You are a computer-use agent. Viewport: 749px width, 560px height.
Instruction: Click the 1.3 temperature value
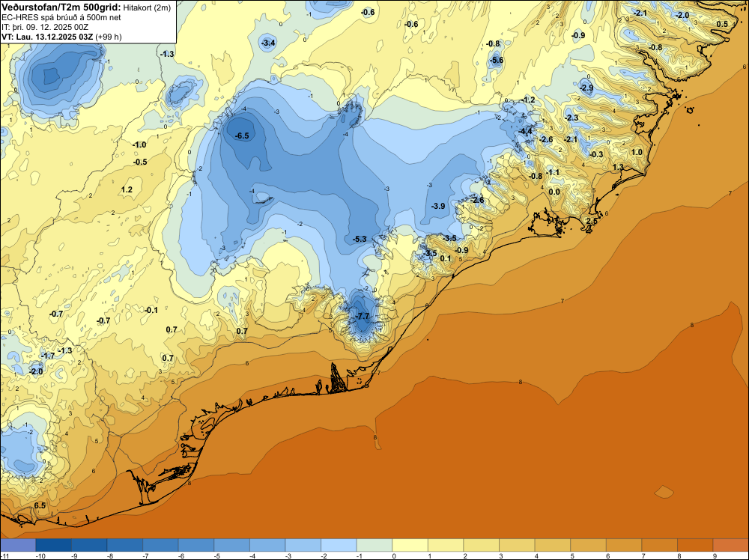618,167
